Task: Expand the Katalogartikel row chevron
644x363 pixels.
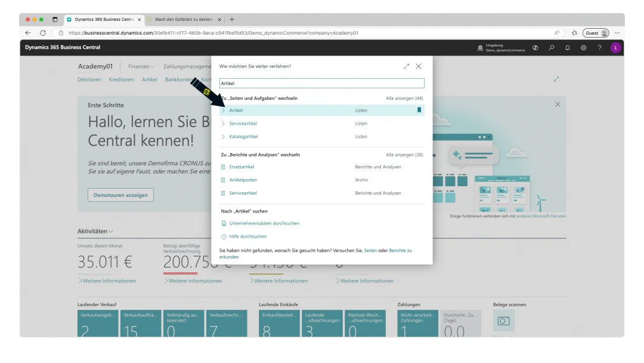Action: point(223,137)
